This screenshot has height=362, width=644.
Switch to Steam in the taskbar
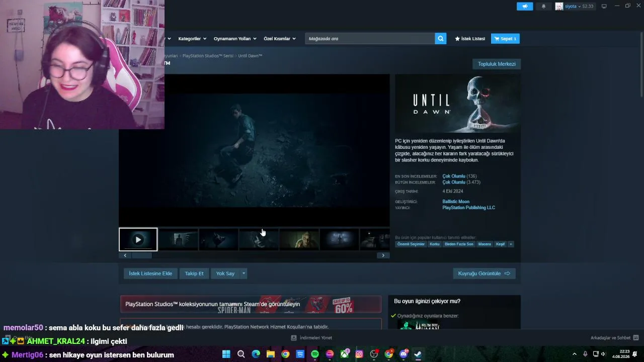pyautogui.click(x=418, y=354)
